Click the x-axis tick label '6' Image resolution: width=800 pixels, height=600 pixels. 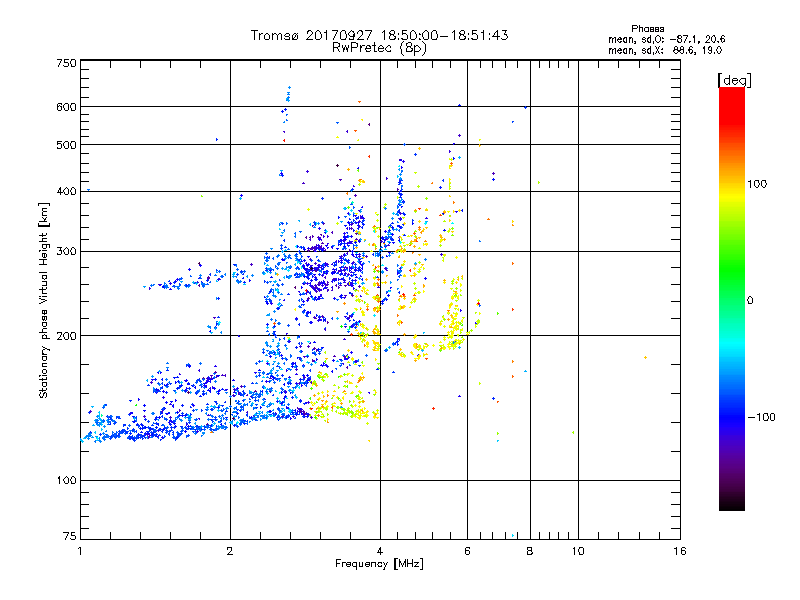coord(467,551)
